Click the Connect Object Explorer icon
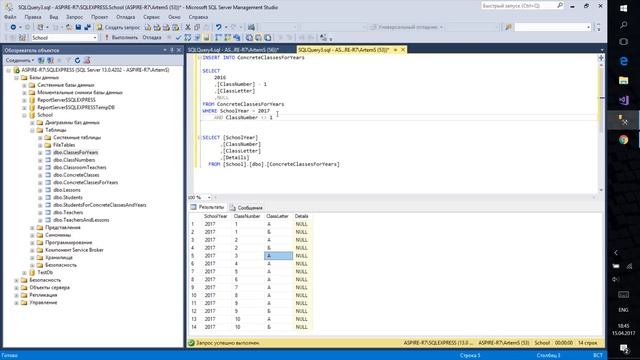640x360 pixels. 41,60
